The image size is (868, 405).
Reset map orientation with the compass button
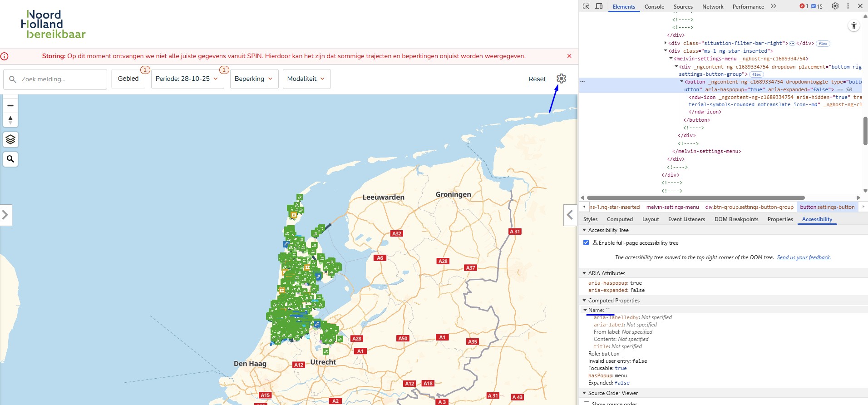tap(10, 120)
